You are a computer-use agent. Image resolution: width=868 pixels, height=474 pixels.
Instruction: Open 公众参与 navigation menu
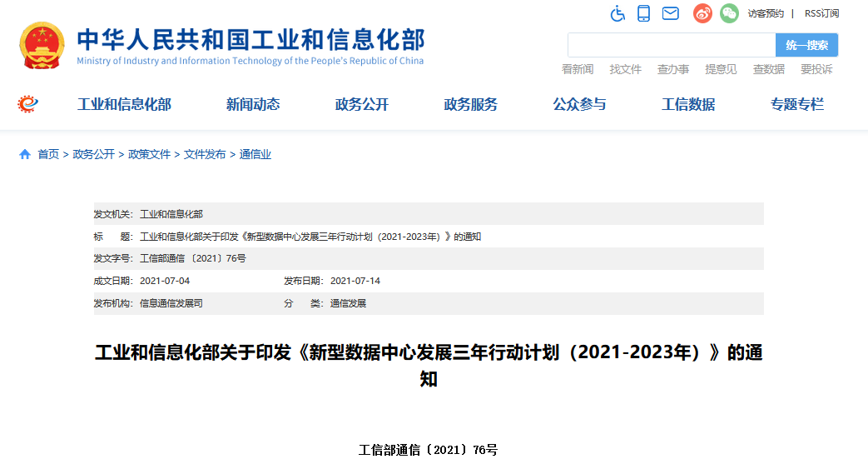[579, 104]
